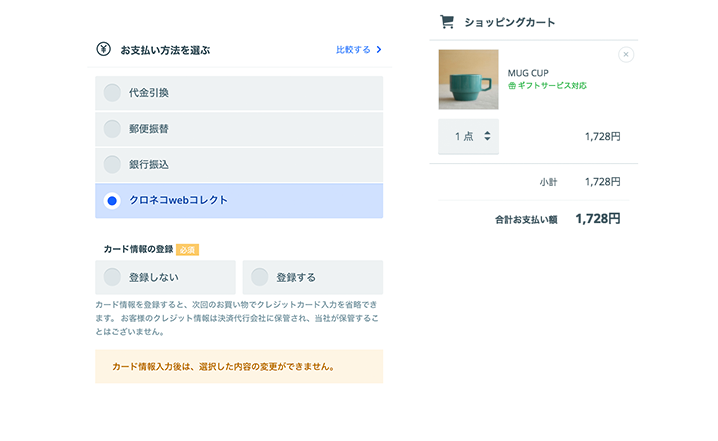The image size is (718, 441).
Task: Open the 比較する link
Action: click(x=352, y=49)
